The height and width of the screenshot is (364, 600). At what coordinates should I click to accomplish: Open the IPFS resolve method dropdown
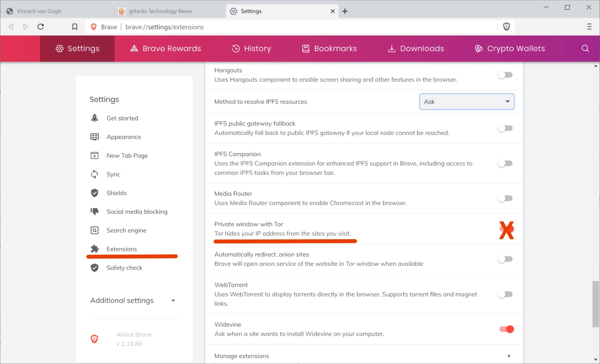pos(467,101)
